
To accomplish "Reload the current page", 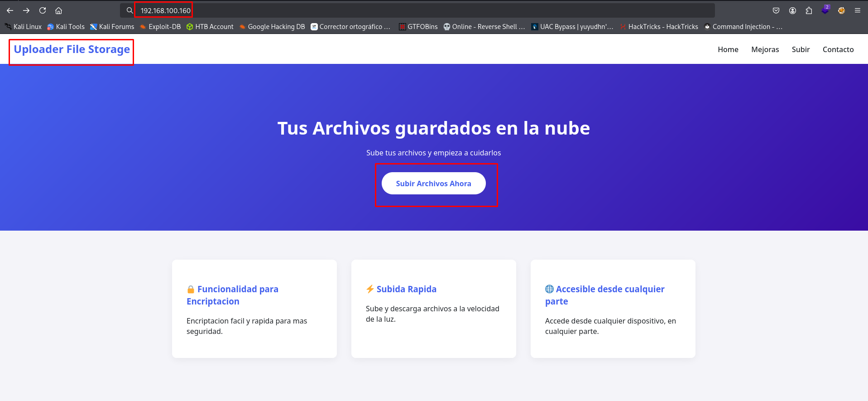I will pyautogui.click(x=43, y=10).
